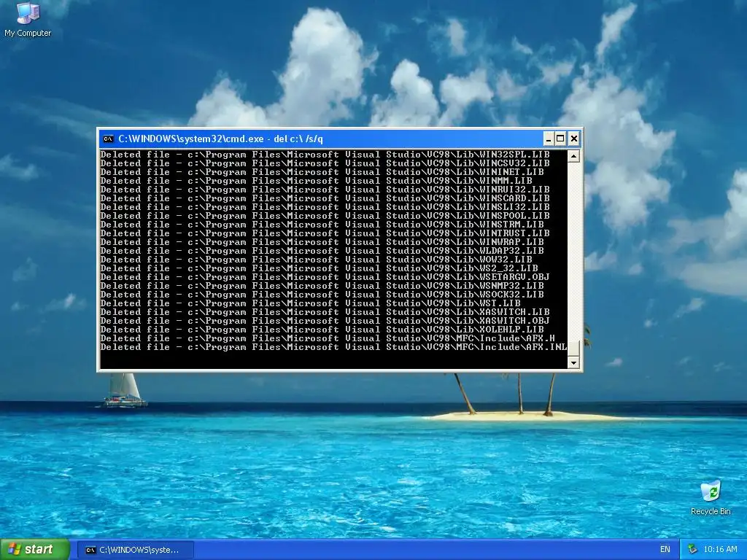Click the EN language indicator
The image size is (747, 560).
[665, 550]
